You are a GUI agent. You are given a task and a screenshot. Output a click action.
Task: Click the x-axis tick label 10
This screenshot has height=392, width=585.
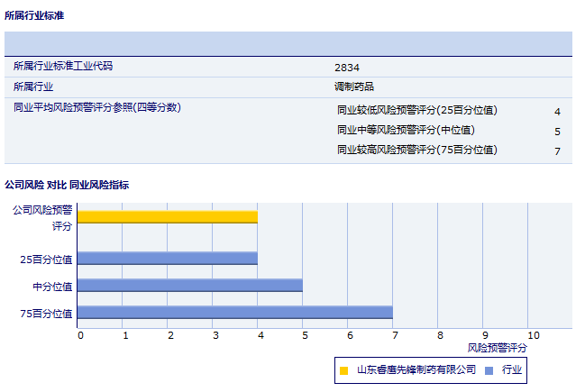pyautogui.click(x=534, y=335)
